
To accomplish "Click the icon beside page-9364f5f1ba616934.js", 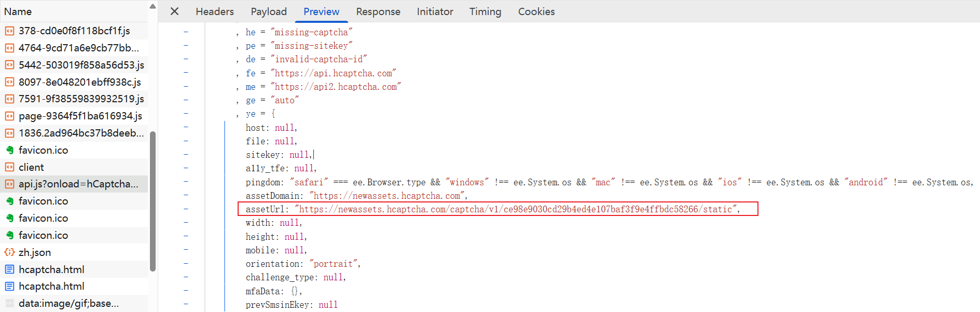I will click(x=9, y=116).
